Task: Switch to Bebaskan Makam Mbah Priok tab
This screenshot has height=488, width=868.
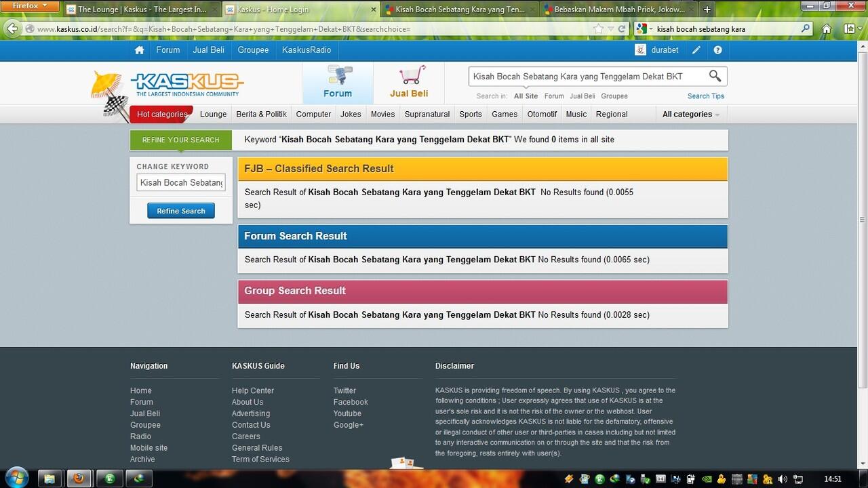Action: (x=618, y=9)
